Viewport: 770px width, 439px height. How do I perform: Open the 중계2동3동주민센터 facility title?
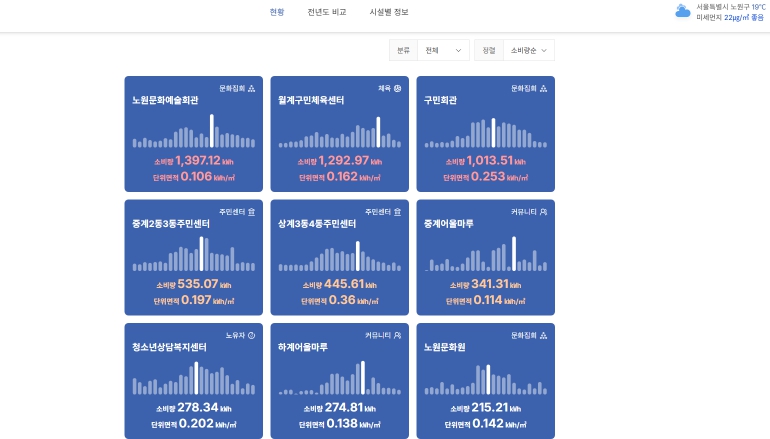pyautogui.click(x=170, y=224)
